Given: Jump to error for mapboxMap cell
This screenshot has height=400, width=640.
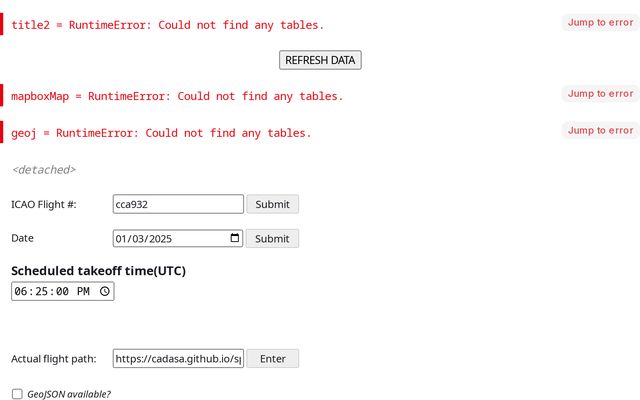Looking at the screenshot, I should tap(600, 93).
